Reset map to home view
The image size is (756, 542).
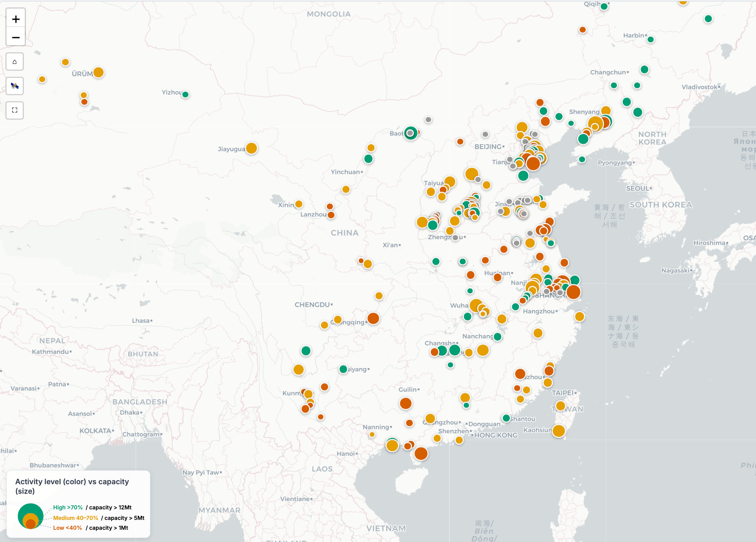(x=15, y=62)
